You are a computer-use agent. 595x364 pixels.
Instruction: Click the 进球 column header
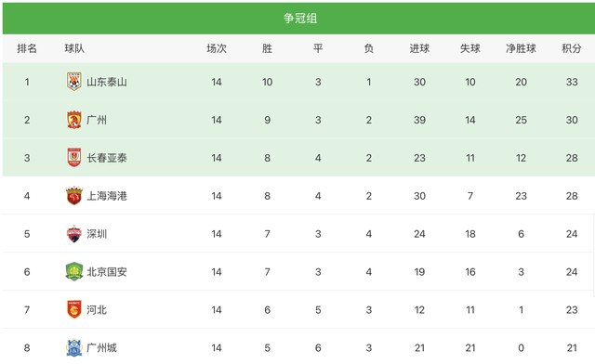(x=419, y=48)
